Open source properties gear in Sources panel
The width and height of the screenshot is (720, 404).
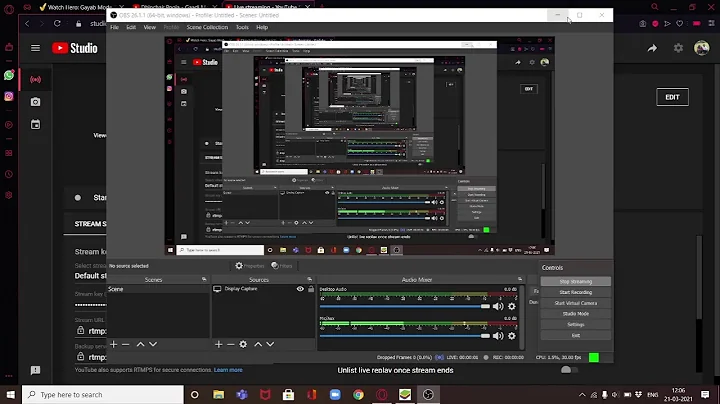coord(243,344)
